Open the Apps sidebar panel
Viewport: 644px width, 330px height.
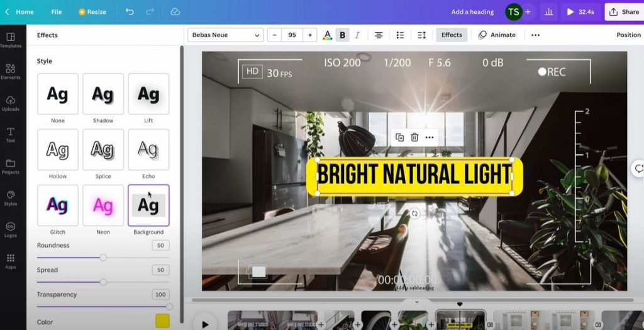tap(11, 262)
